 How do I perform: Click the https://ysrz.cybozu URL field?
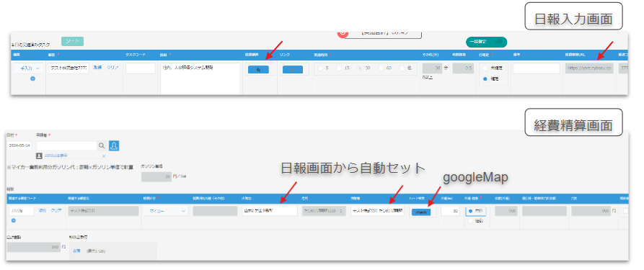[x=589, y=68]
